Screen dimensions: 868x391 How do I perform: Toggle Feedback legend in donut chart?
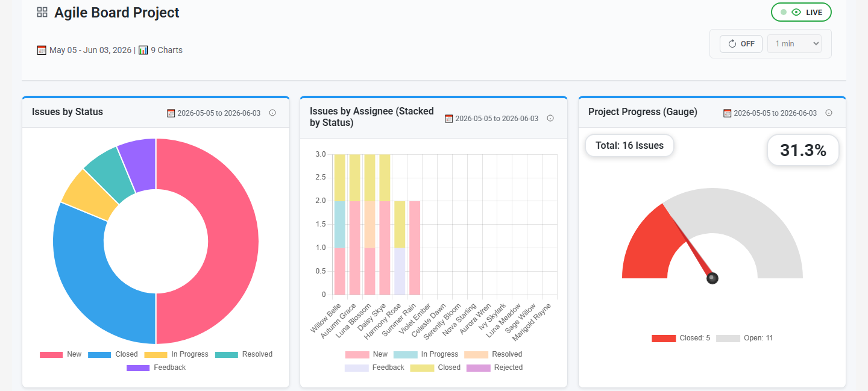tap(156, 368)
